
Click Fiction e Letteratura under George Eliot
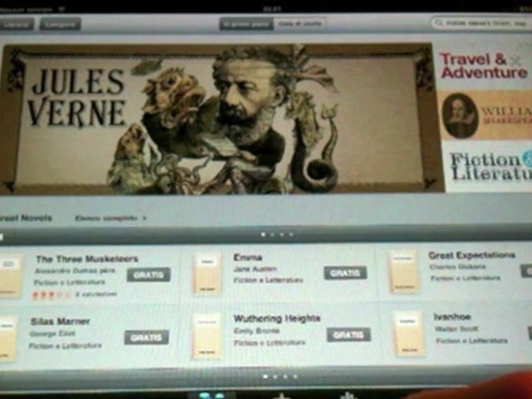point(65,346)
